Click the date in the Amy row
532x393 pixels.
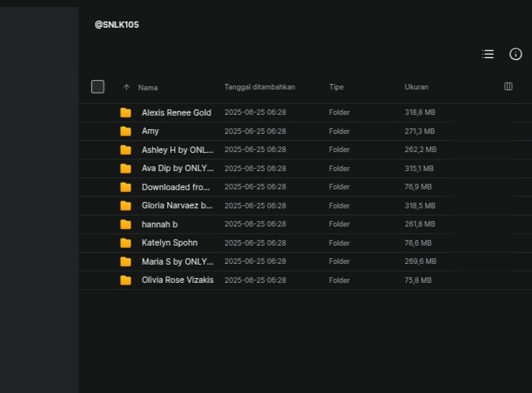(255, 131)
